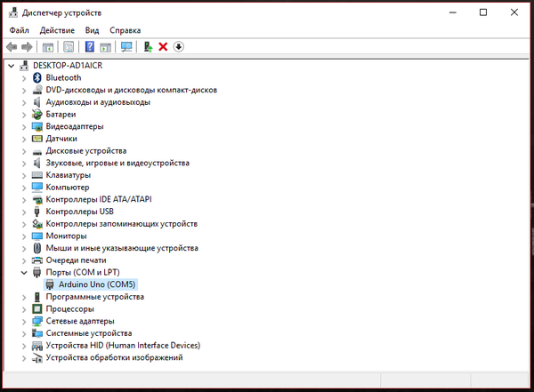Select DVD-дисководы и дисководы компакт-дисков label
This screenshot has width=534, height=392.
coord(132,90)
